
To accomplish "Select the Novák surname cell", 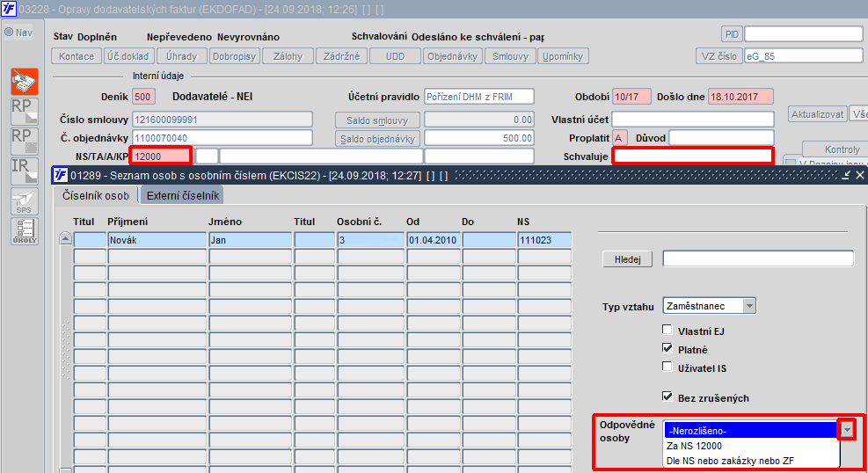I will [x=157, y=240].
